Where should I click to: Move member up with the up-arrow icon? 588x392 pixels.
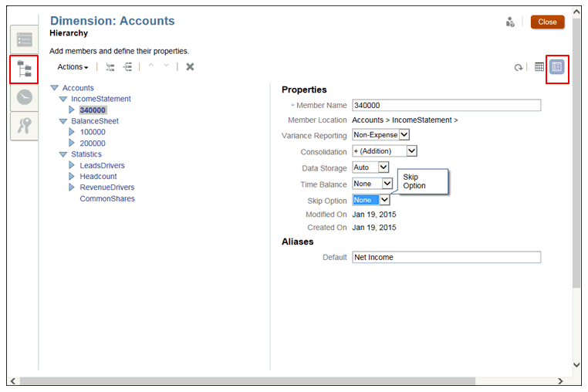click(x=150, y=66)
